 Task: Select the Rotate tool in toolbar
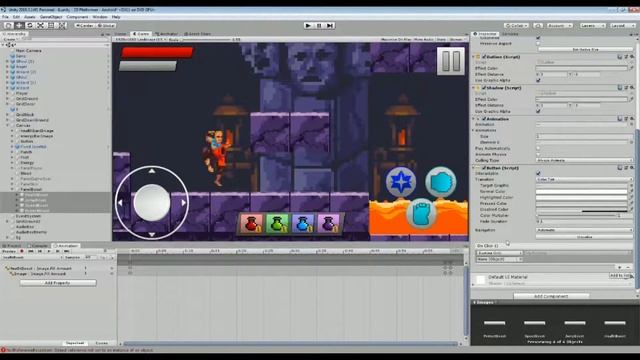(x=30, y=25)
